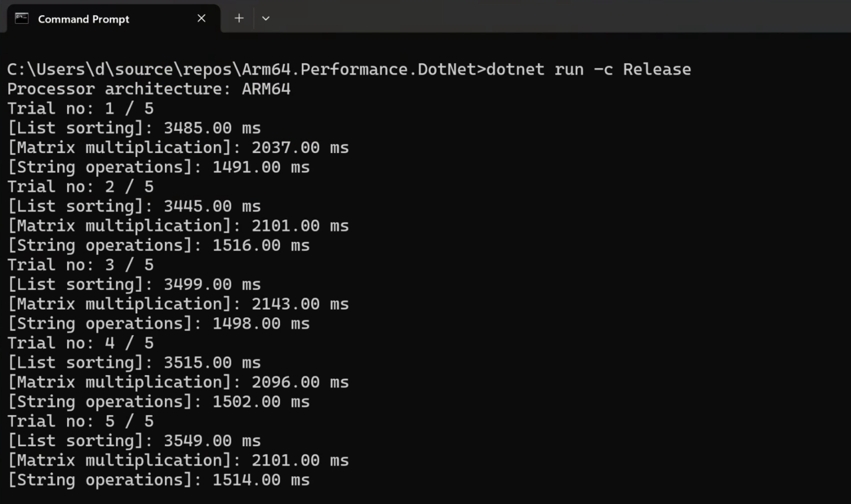Click the String operations 1516.00 ms result

click(x=159, y=245)
